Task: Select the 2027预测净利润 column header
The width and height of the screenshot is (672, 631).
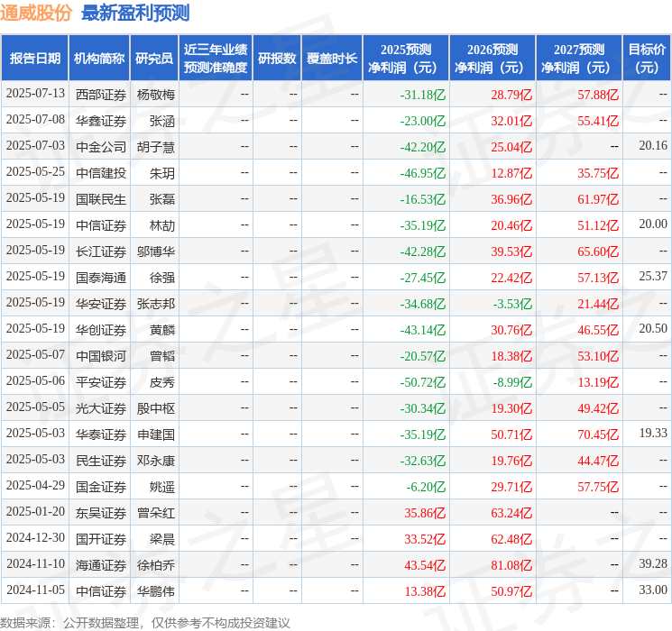Action: [x=579, y=59]
